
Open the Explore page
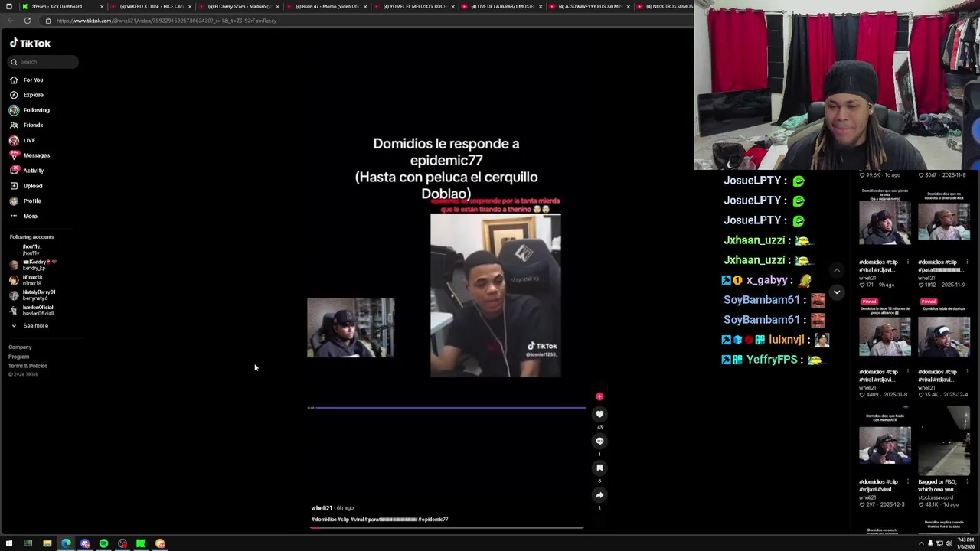(33, 95)
